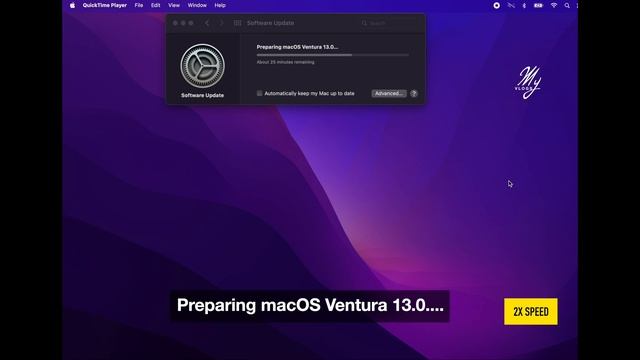Open the Apple menu
The height and width of the screenshot is (360, 640).
tap(72, 5)
